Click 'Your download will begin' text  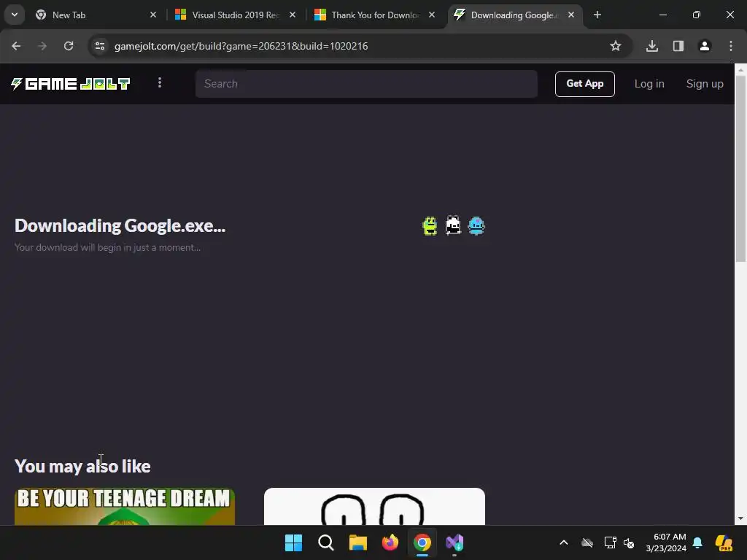click(108, 248)
